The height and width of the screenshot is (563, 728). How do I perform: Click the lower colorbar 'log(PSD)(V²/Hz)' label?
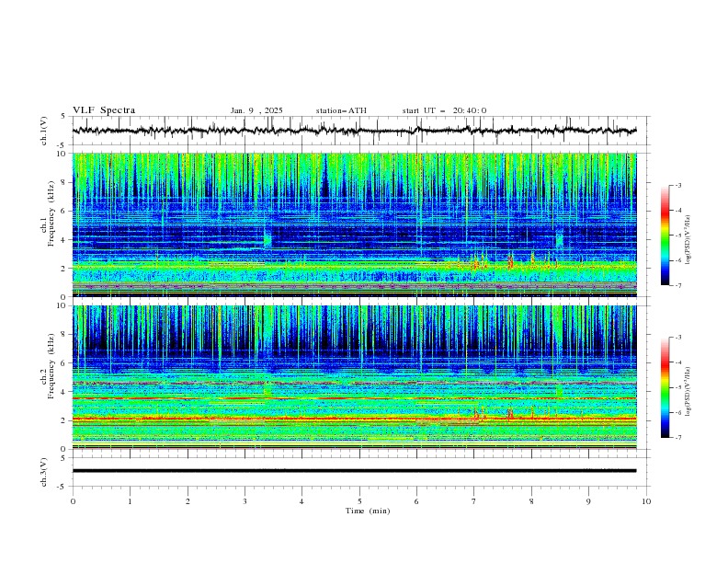[688, 392]
